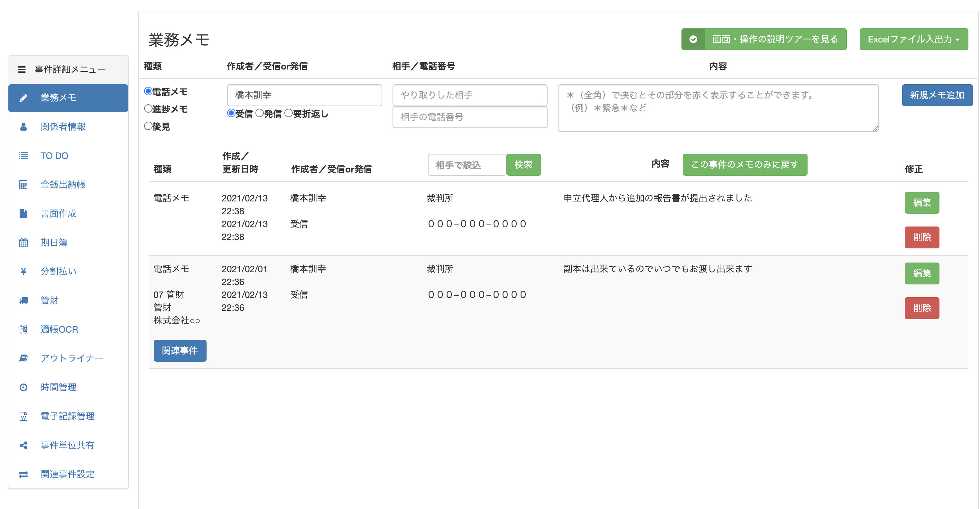Click the yen icon for 分割払い
980x509 pixels.
coord(23,271)
